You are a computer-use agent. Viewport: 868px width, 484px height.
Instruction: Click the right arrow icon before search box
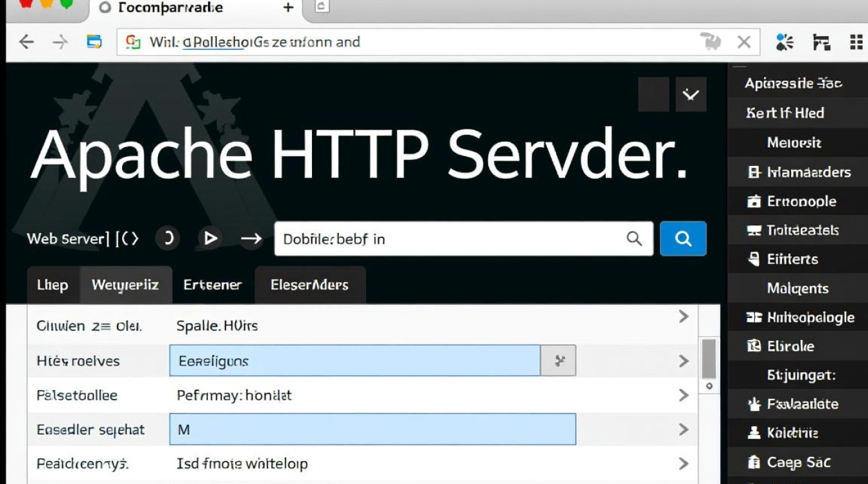[x=251, y=239]
